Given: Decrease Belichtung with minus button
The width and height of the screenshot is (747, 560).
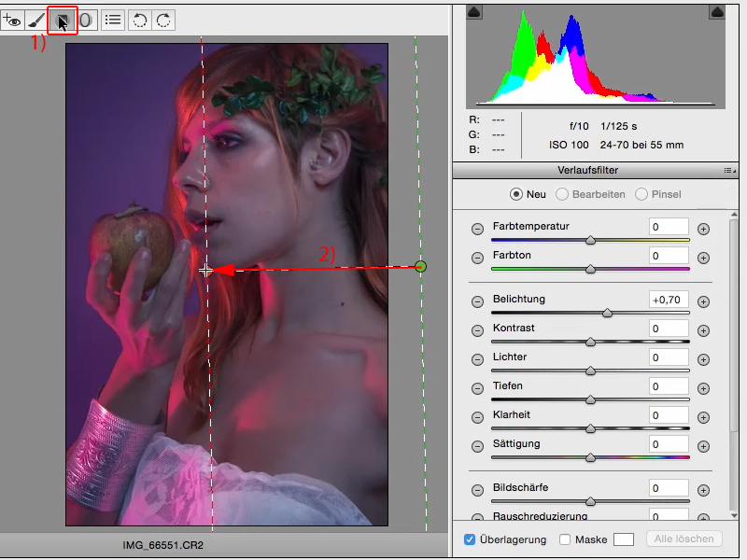Looking at the screenshot, I should (477, 301).
